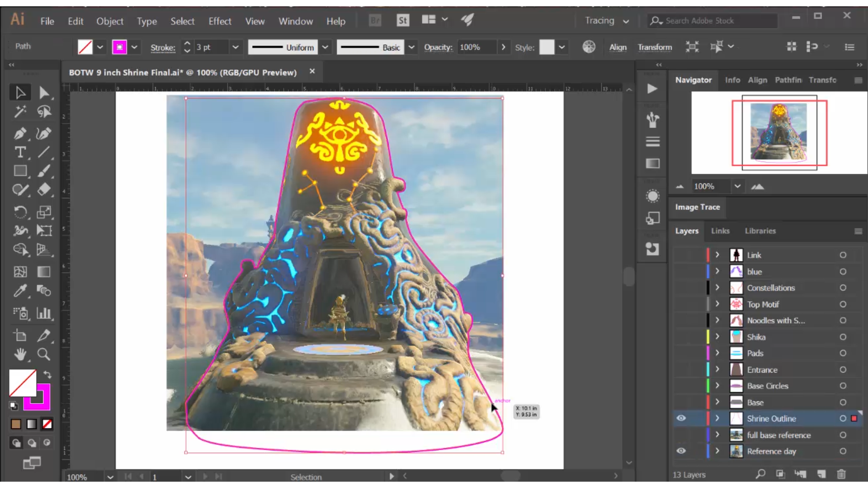Open the Column Graph tool

[44, 314]
